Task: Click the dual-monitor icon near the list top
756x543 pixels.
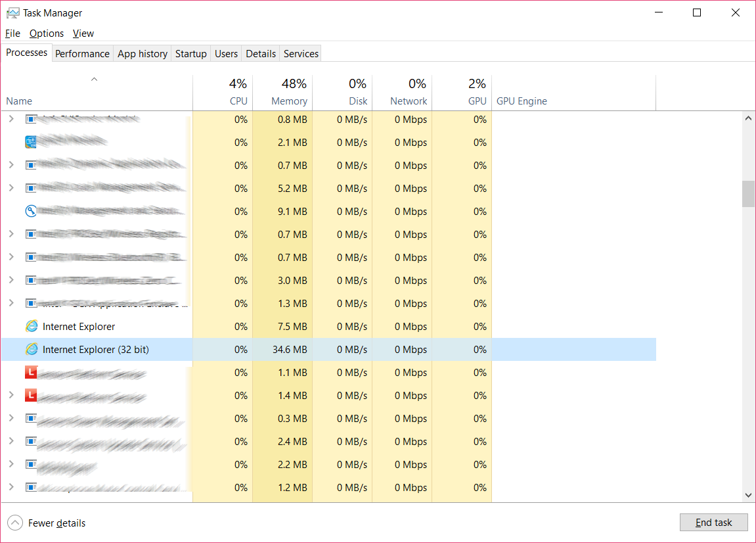Action: (x=30, y=141)
